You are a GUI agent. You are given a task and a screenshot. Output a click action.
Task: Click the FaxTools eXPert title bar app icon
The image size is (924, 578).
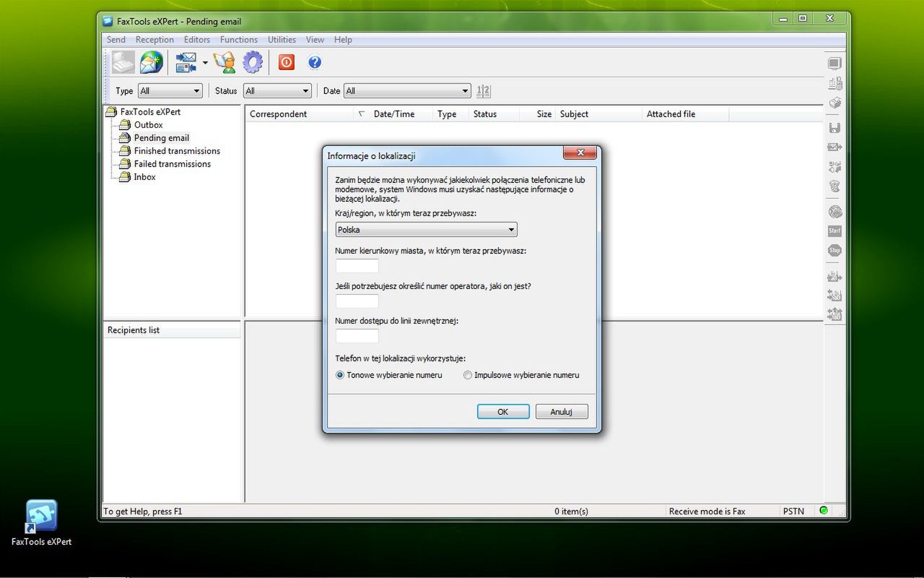click(108, 21)
